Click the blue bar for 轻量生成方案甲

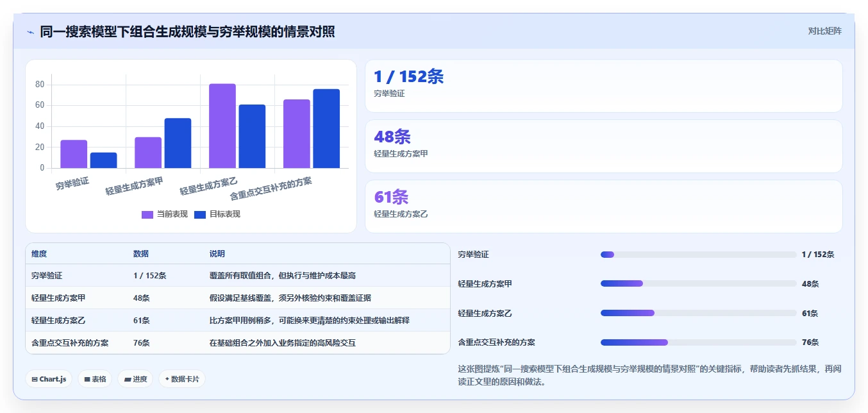coord(178,143)
